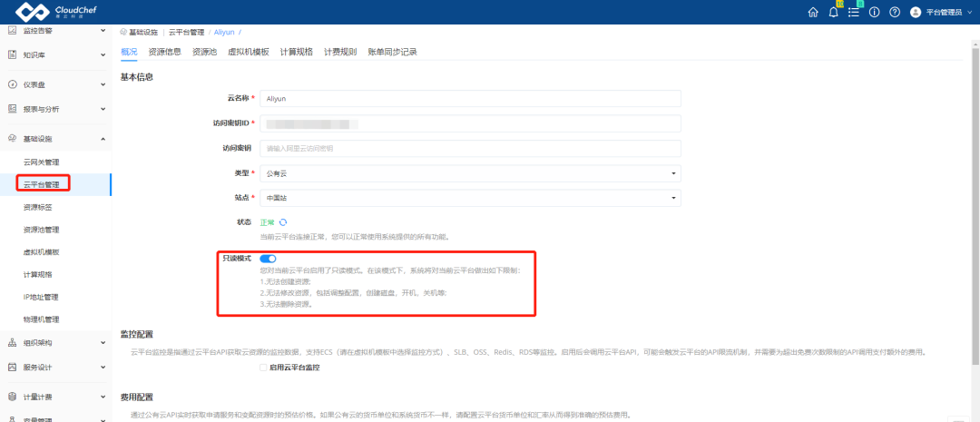This screenshot has width=980, height=422.
Task: Refresh connection status icon next to 正常
Action: (283, 222)
